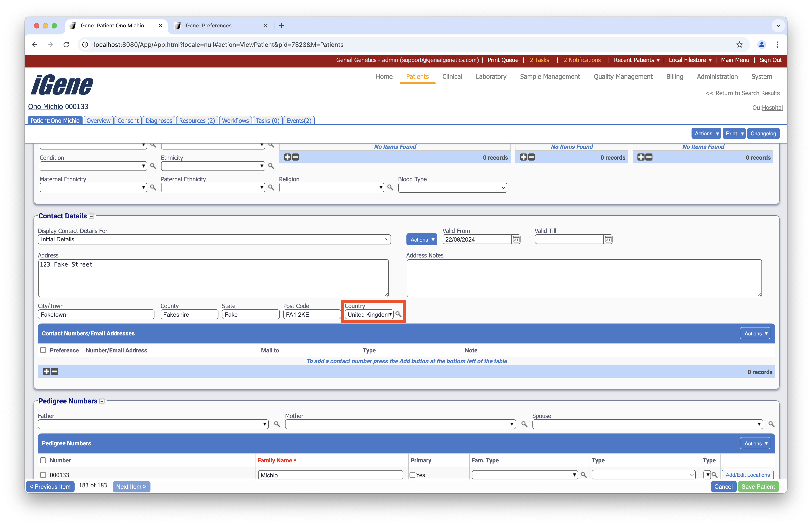Click into the Post Code field
Screen dimensions: 812x526
click(311, 314)
